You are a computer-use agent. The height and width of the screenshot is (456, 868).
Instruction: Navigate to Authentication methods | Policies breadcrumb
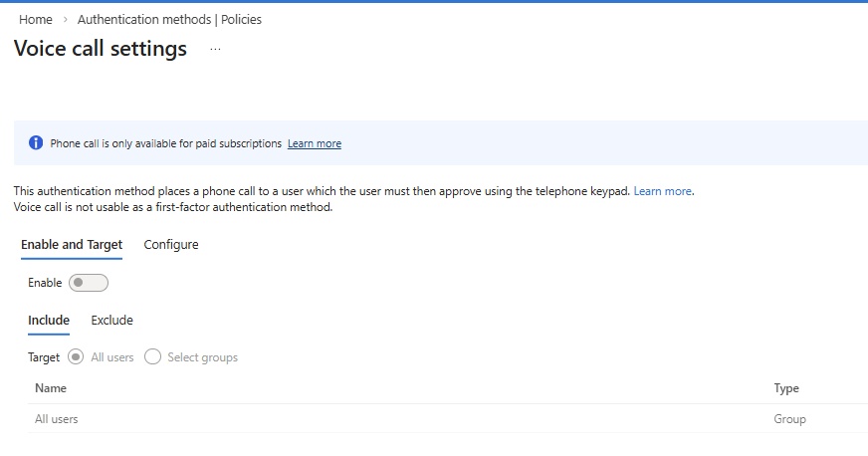point(169,20)
